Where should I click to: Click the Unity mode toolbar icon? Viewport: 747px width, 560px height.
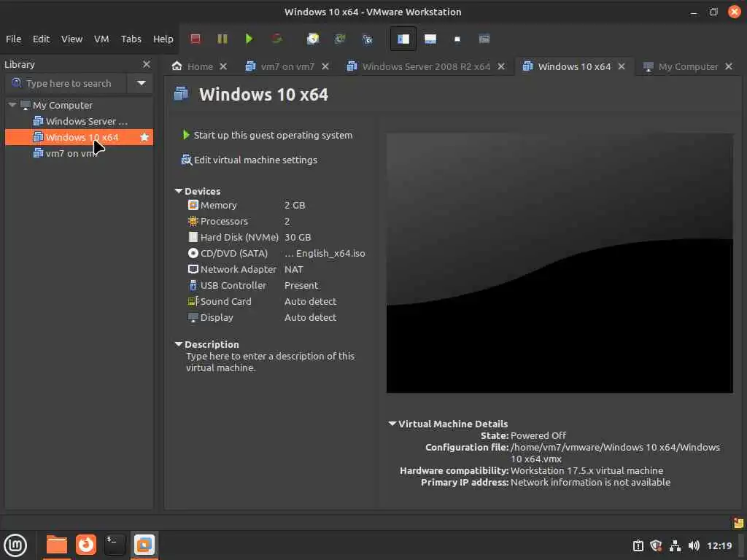point(484,39)
